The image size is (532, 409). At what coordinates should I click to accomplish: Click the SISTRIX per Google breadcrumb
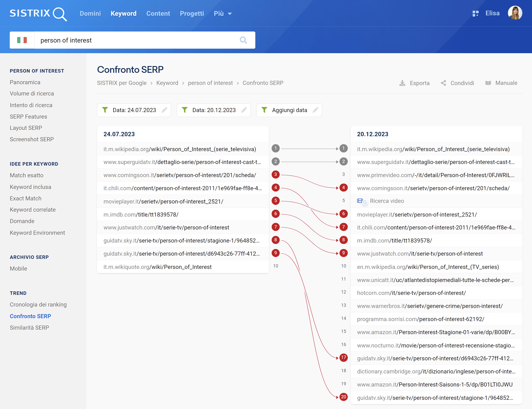(122, 83)
